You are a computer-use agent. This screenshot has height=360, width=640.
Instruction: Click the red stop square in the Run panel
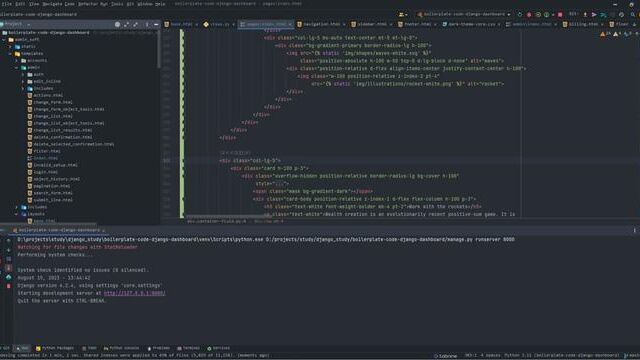[9, 286]
